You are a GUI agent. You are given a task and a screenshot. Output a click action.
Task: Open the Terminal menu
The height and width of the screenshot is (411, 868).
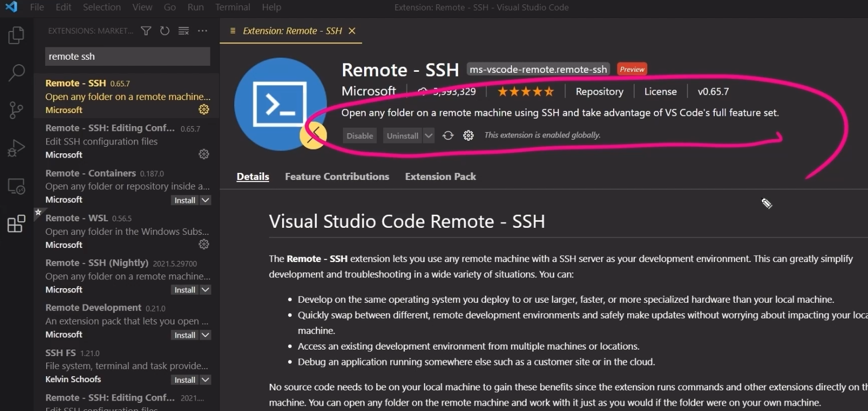[x=233, y=7]
